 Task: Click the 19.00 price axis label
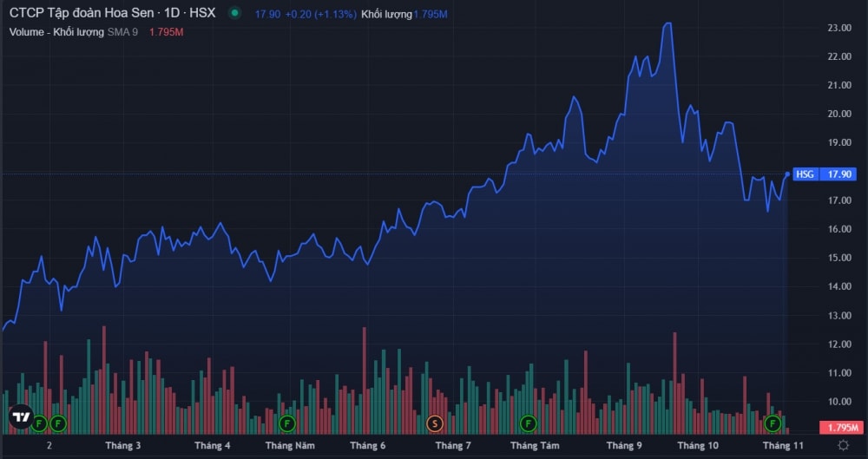pyautogui.click(x=839, y=143)
